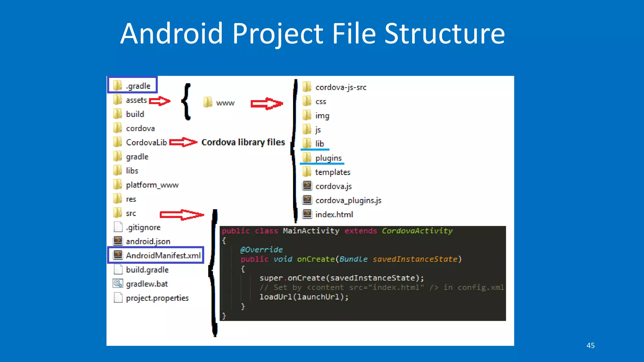644x362 pixels.
Task: Click the '@Override' annotation in code
Action: [x=261, y=250]
